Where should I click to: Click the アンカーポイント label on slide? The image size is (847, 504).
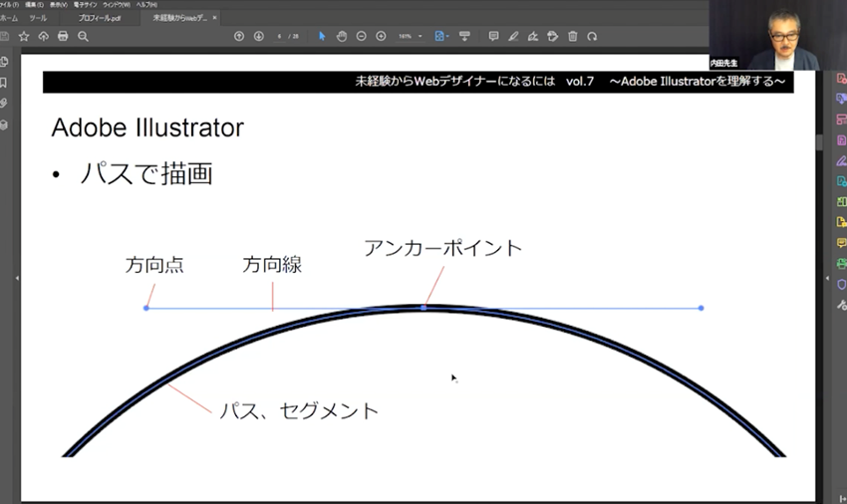tap(443, 248)
